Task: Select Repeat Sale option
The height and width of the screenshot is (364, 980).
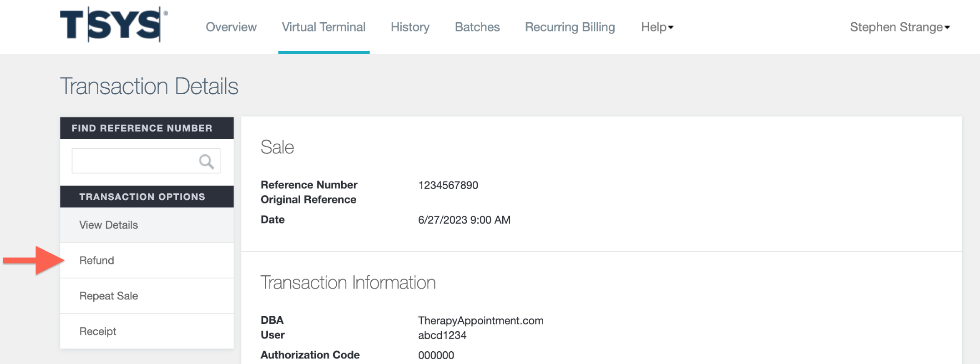Action: pos(146,296)
